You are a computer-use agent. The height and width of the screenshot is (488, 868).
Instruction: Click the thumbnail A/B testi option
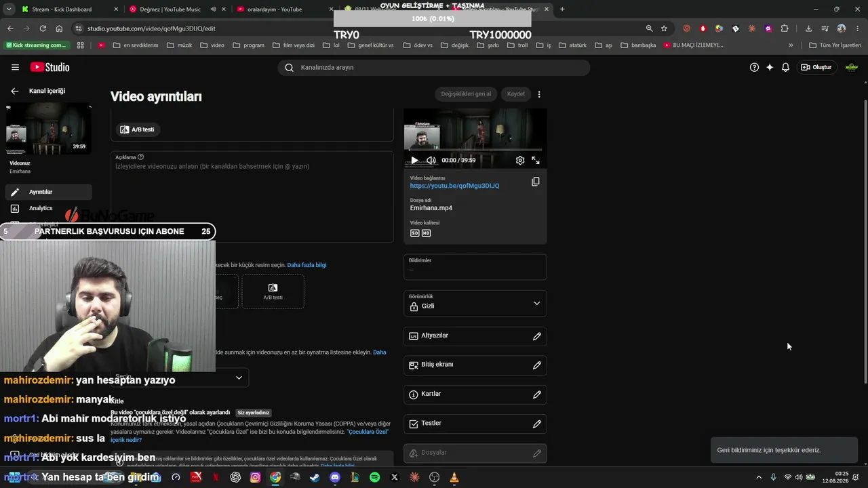[x=273, y=292]
